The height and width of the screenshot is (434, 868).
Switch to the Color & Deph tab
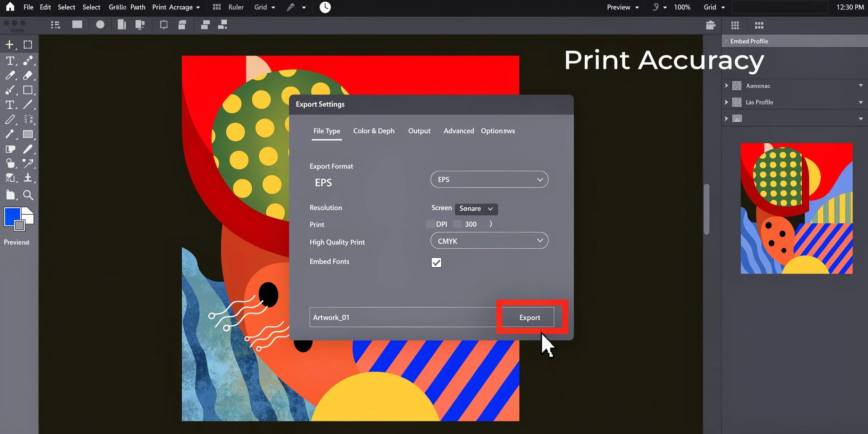click(374, 131)
